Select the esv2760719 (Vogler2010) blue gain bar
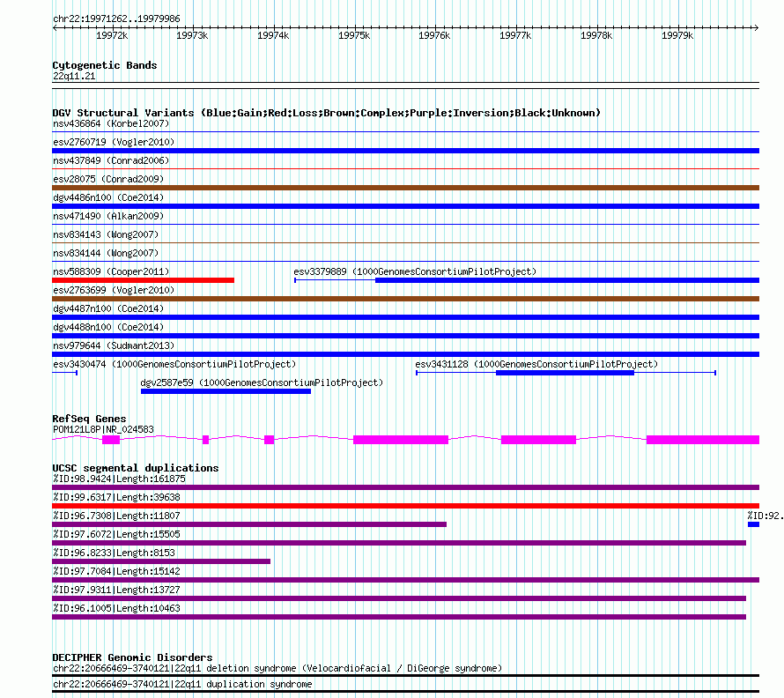 coord(405,151)
